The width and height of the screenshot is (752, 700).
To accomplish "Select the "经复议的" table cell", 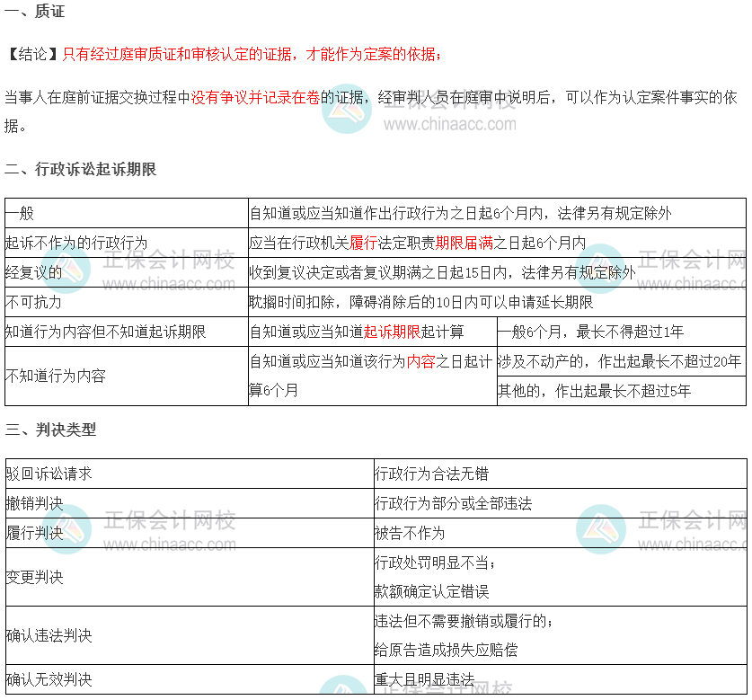I will [x=33, y=272].
